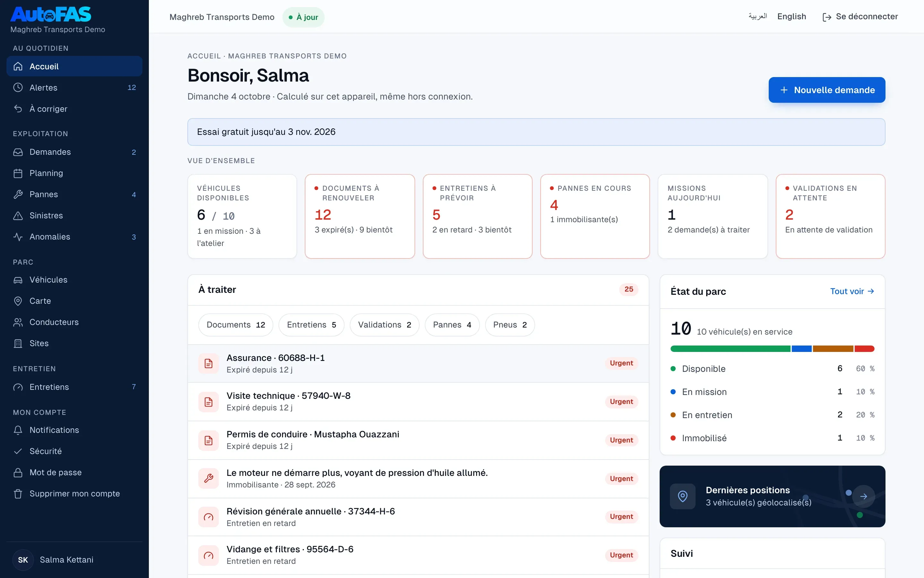Open Carte map pin icon
This screenshot has height=578, width=924.
click(x=18, y=301)
